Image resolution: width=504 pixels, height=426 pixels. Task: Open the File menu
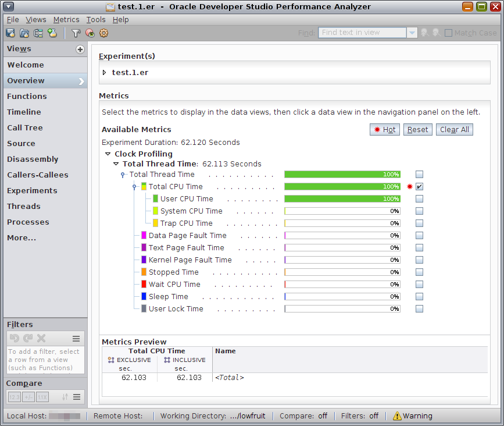pyautogui.click(x=13, y=20)
